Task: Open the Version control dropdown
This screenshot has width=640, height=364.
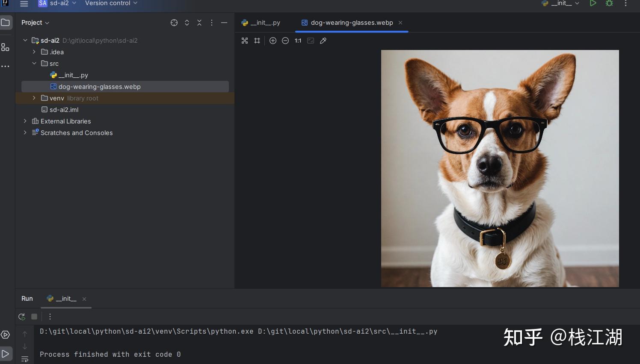Action: (x=111, y=3)
